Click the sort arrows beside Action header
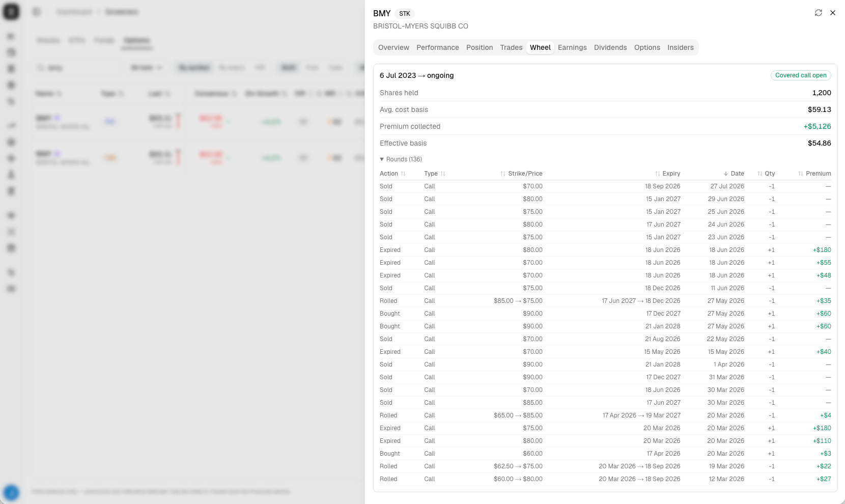 click(403, 174)
